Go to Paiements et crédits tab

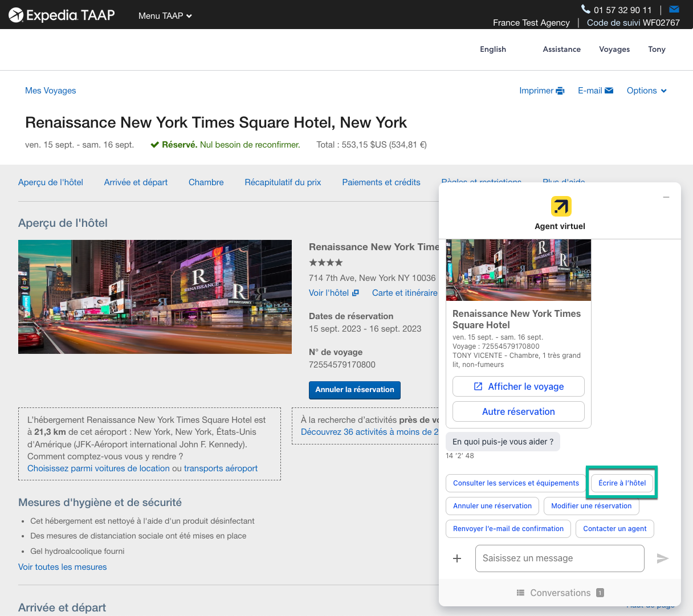pos(381,182)
